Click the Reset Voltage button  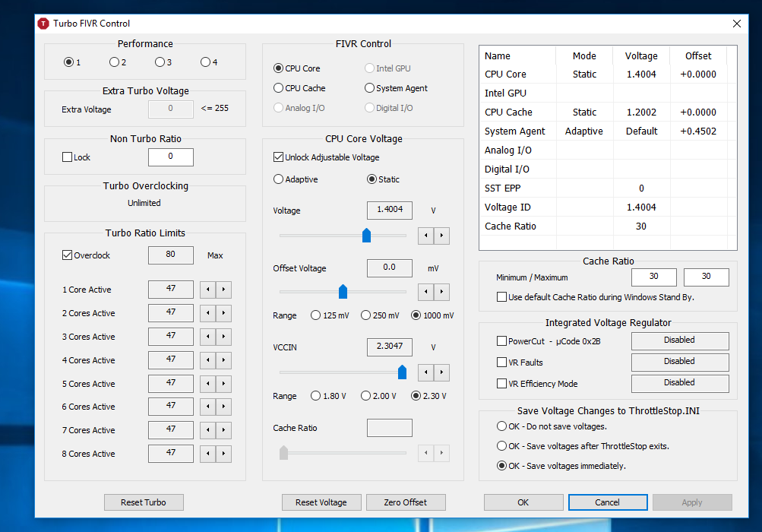(321, 502)
